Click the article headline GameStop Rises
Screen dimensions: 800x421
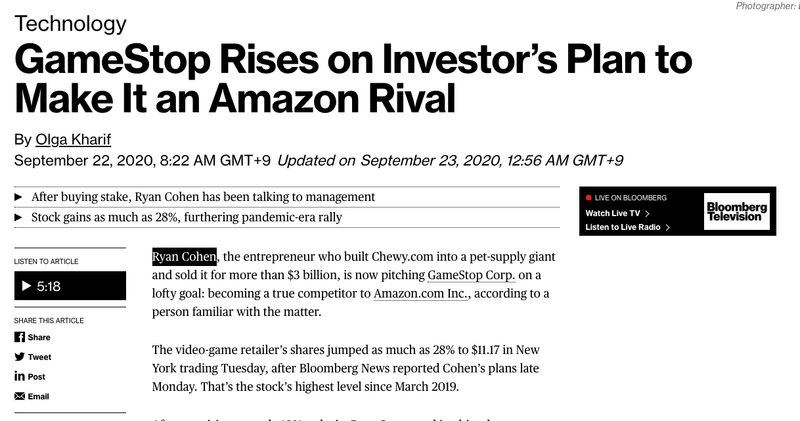(x=353, y=79)
